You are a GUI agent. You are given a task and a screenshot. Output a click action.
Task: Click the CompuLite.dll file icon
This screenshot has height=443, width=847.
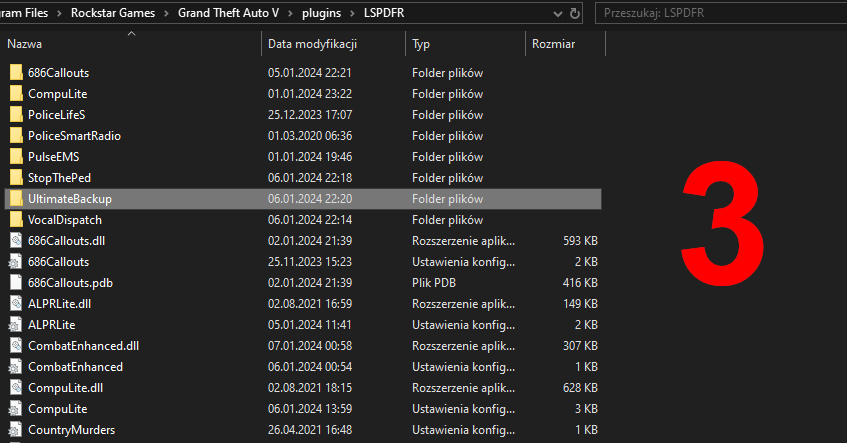tap(16, 388)
